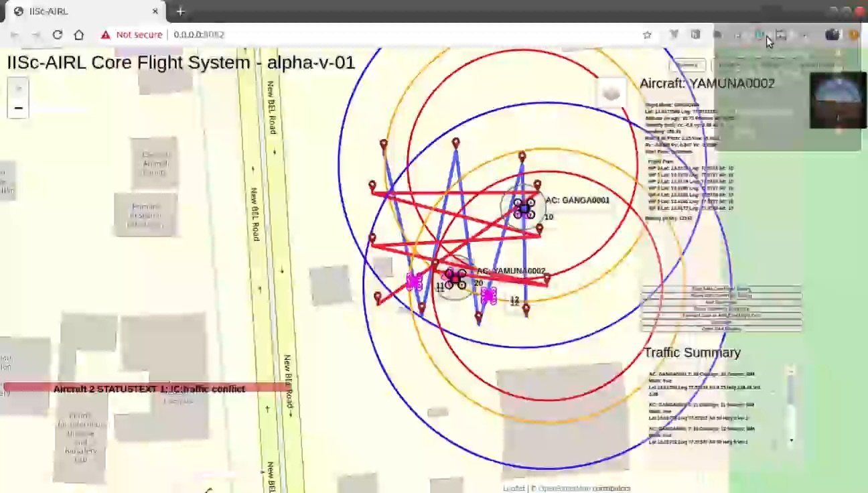Click the Traffic Summary heading

[692, 352]
